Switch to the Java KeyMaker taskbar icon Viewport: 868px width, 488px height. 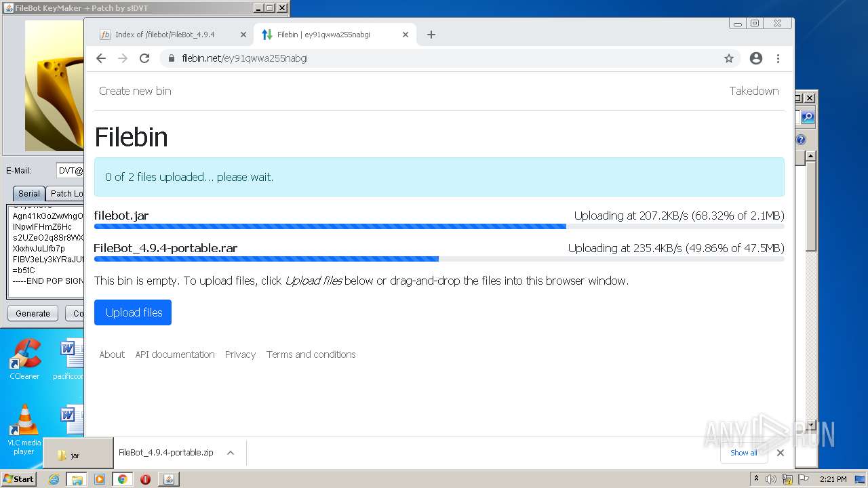[168, 479]
